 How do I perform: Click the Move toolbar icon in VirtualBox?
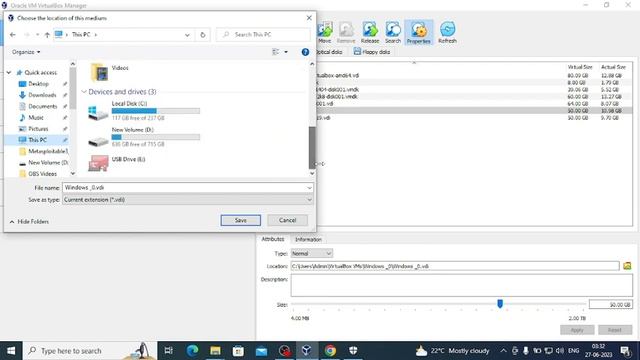[325, 32]
